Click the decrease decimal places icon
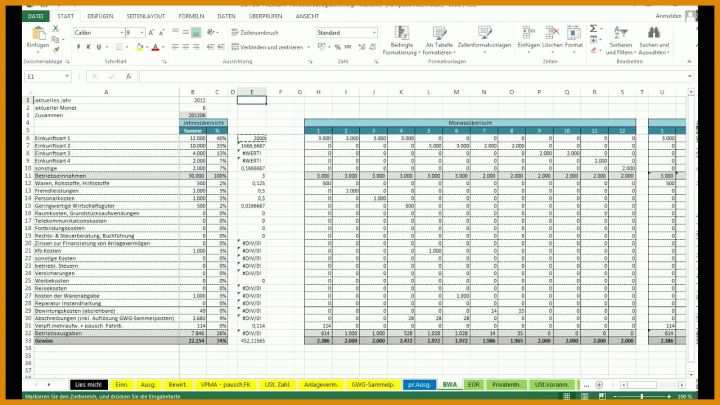Viewport: 720px width, 405px height. pyautogui.click(x=372, y=47)
